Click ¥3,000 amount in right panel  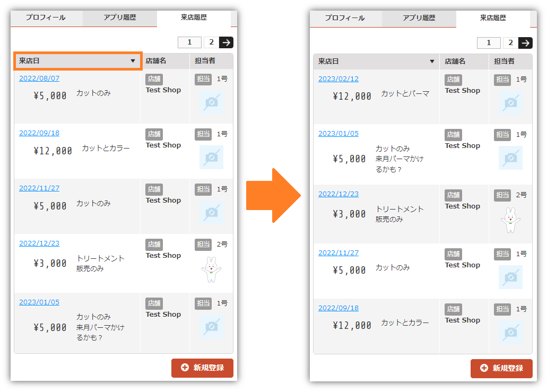[349, 214]
